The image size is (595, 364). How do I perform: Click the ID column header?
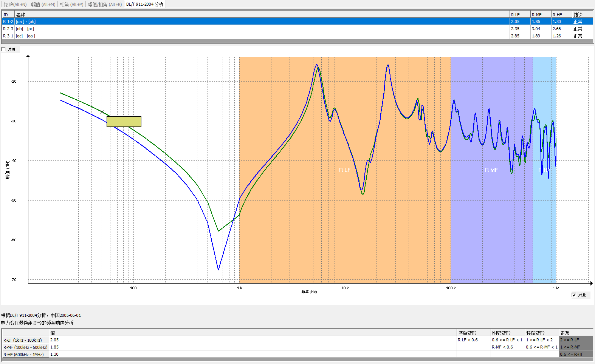(x=8, y=15)
